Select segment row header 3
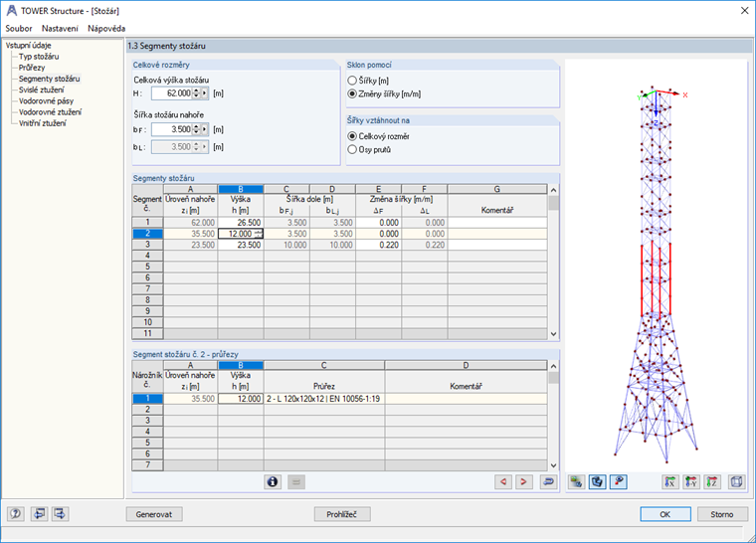This screenshot has width=756, height=543. tap(147, 245)
